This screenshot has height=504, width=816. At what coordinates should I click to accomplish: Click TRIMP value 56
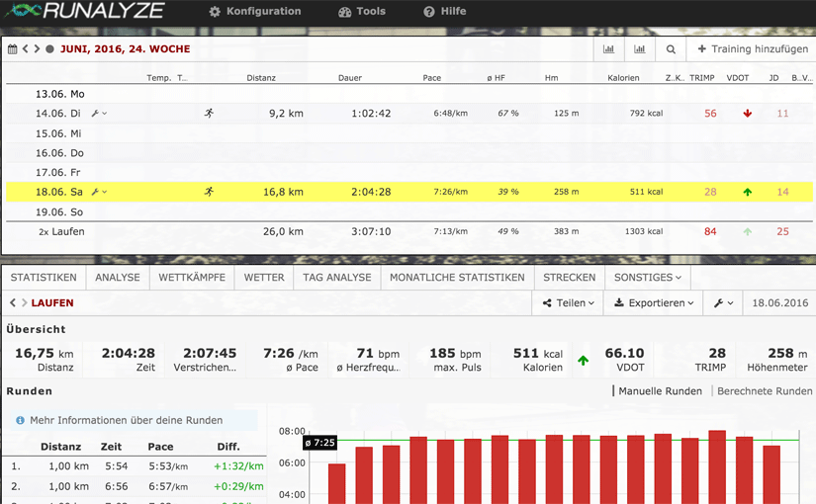(710, 114)
